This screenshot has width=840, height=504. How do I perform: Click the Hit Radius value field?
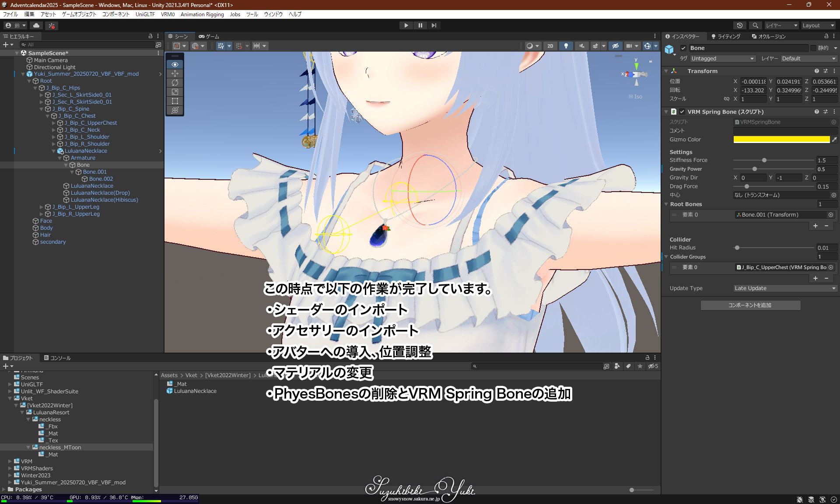tap(826, 248)
